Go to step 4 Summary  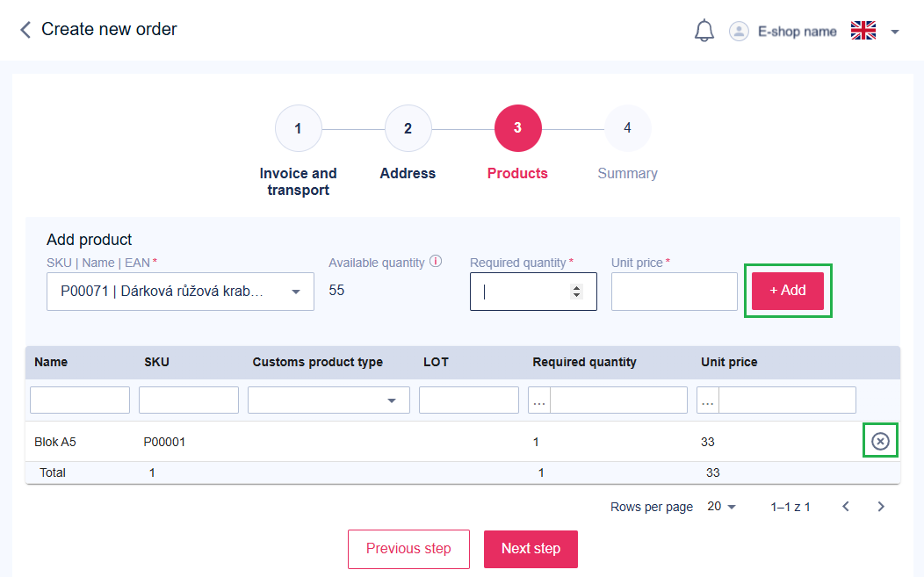tap(627, 128)
